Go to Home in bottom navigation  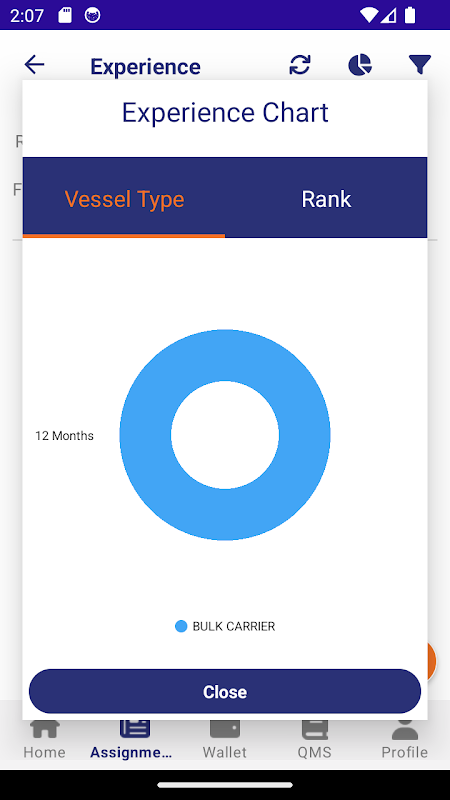tap(44, 738)
